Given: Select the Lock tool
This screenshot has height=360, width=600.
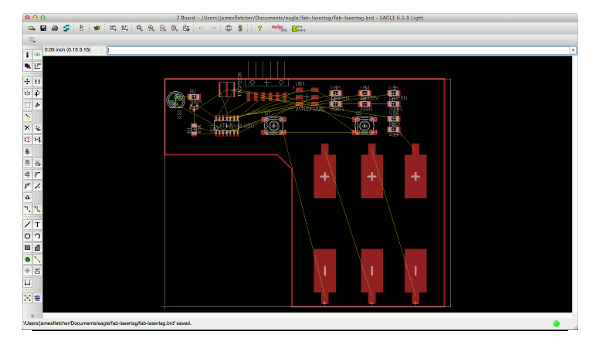Looking at the screenshot, I should click(x=27, y=151).
